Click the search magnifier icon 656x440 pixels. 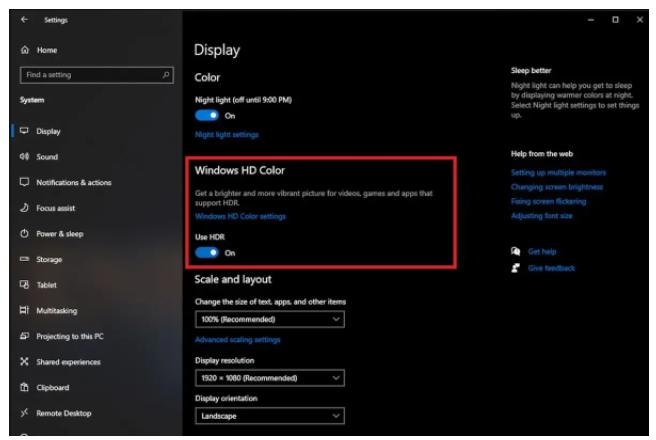[166, 75]
